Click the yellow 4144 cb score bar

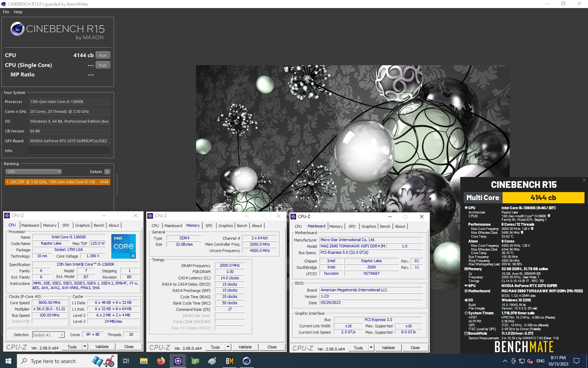click(x=543, y=198)
